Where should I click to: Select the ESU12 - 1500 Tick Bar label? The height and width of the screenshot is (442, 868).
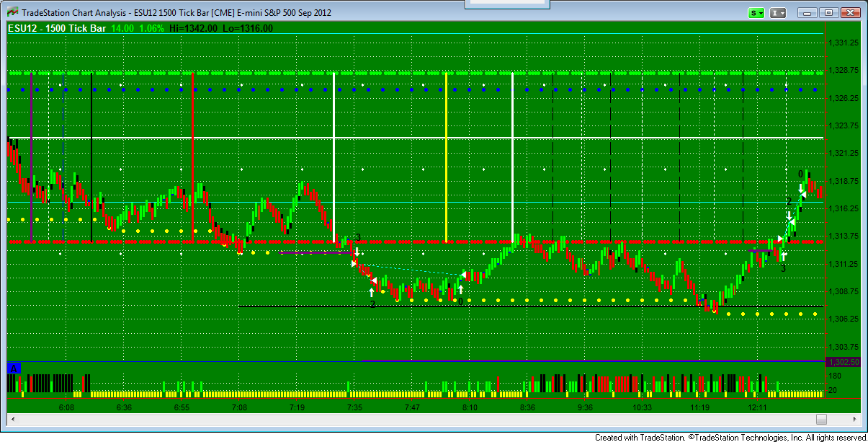click(x=57, y=28)
